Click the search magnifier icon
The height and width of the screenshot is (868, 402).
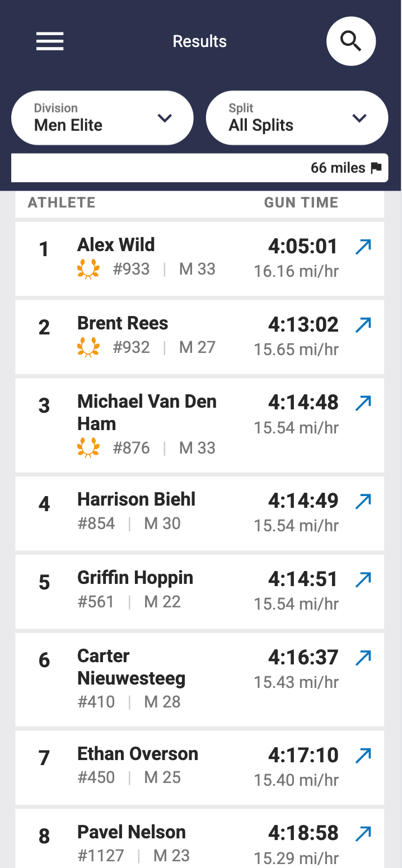[x=351, y=41]
